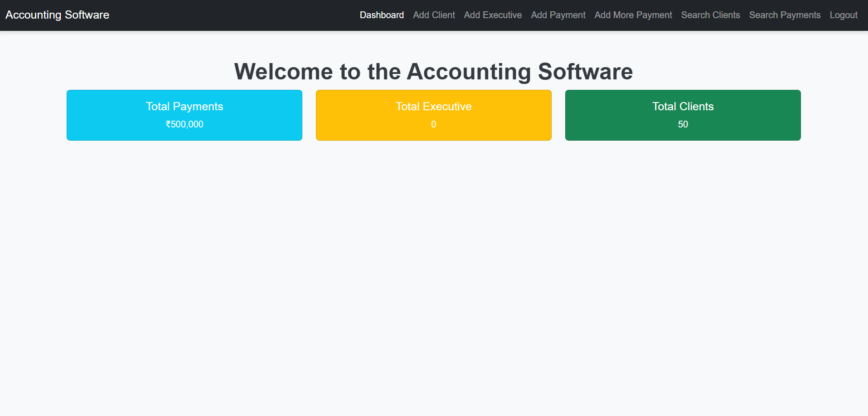Navigate to Add Client
This screenshot has height=416, width=868.
tap(433, 15)
